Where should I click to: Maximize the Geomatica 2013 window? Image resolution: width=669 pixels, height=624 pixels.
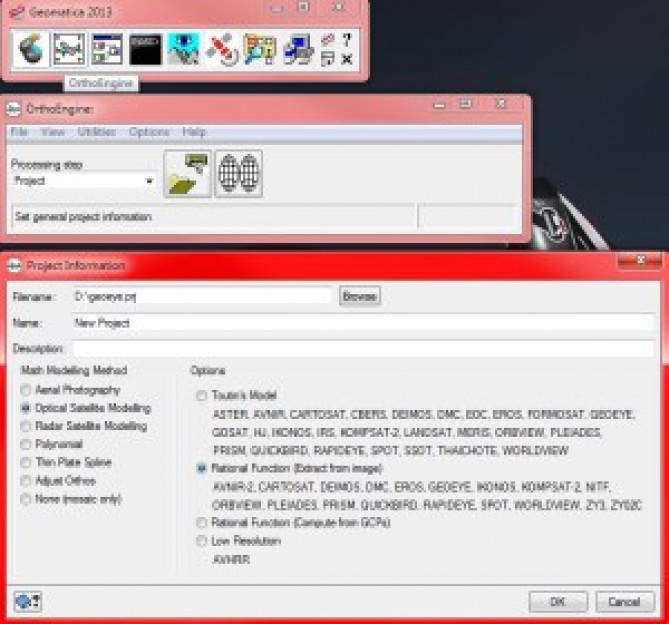tap(304, 7)
